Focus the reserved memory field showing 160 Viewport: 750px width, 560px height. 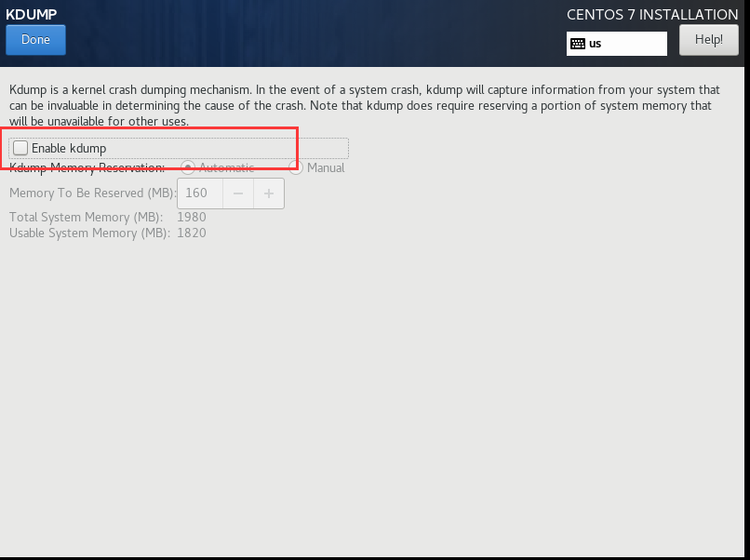(x=200, y=193)
